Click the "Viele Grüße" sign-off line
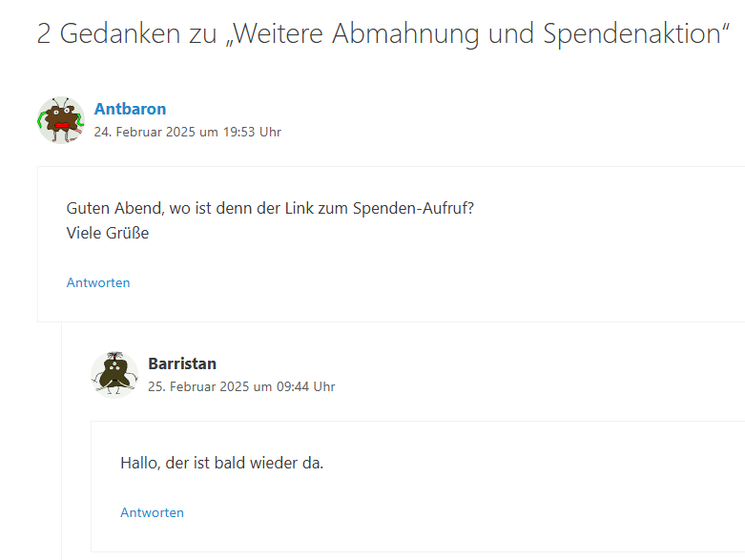Screen dimensions: 745x560 [x=108, y=232]
